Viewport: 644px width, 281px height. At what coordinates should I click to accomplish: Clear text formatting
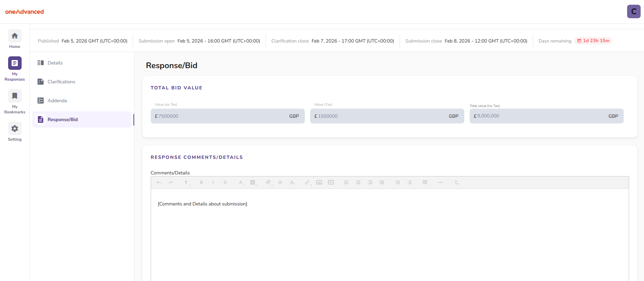456,182
